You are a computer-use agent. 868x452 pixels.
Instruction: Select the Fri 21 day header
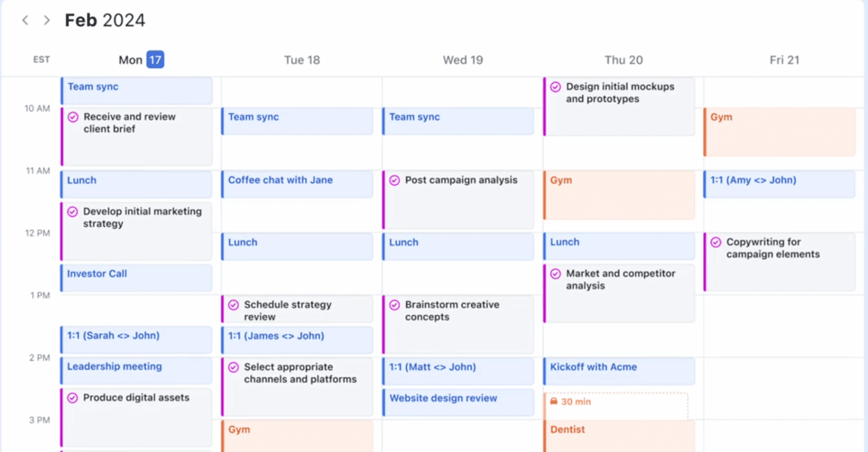(x=784, y=59)
